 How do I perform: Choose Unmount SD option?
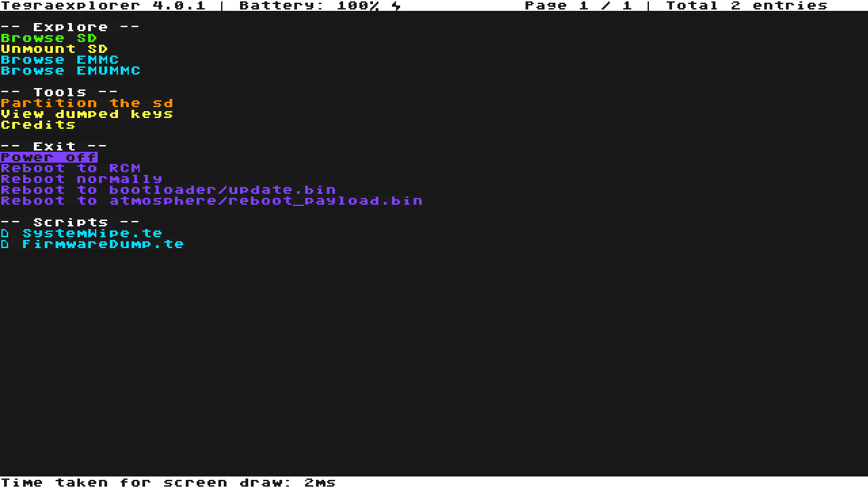pos(54,49)
